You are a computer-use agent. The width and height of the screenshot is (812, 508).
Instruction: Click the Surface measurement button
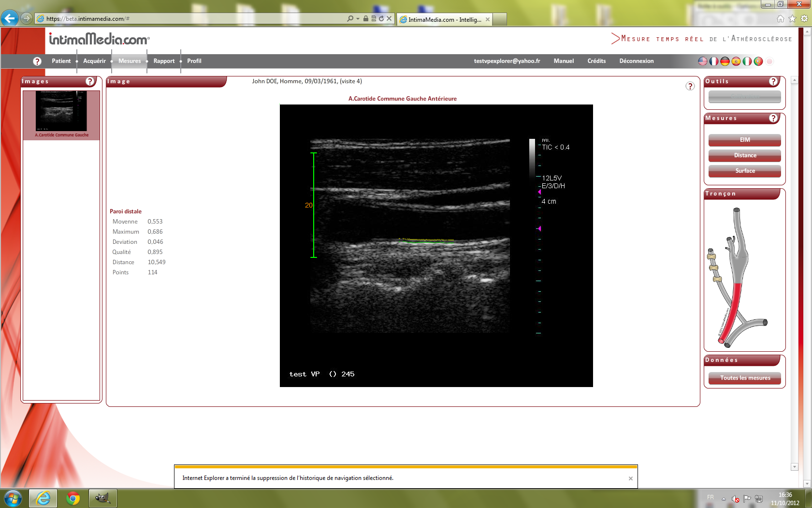pos(744,171)
